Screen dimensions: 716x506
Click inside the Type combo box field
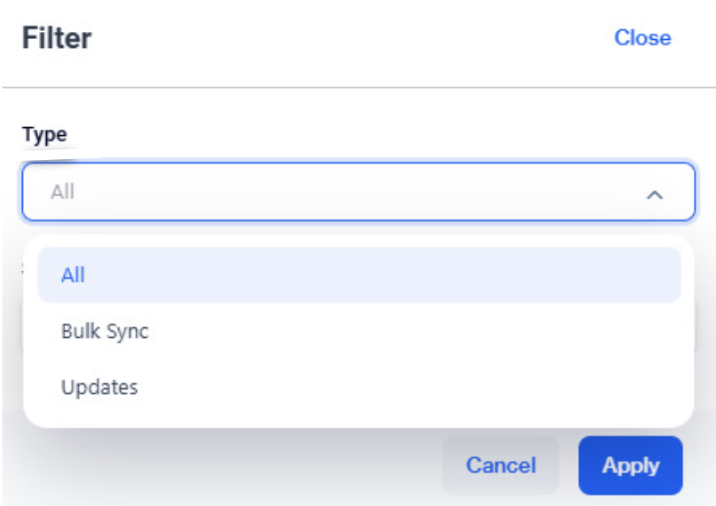359,192
